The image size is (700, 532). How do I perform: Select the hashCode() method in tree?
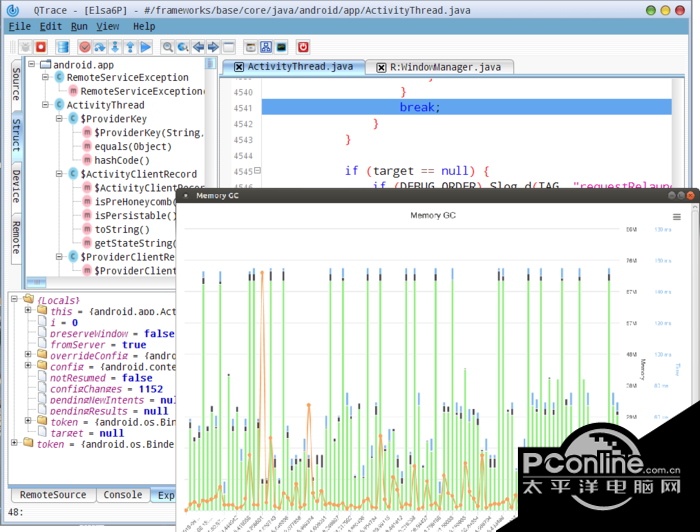tap(122, 160)
